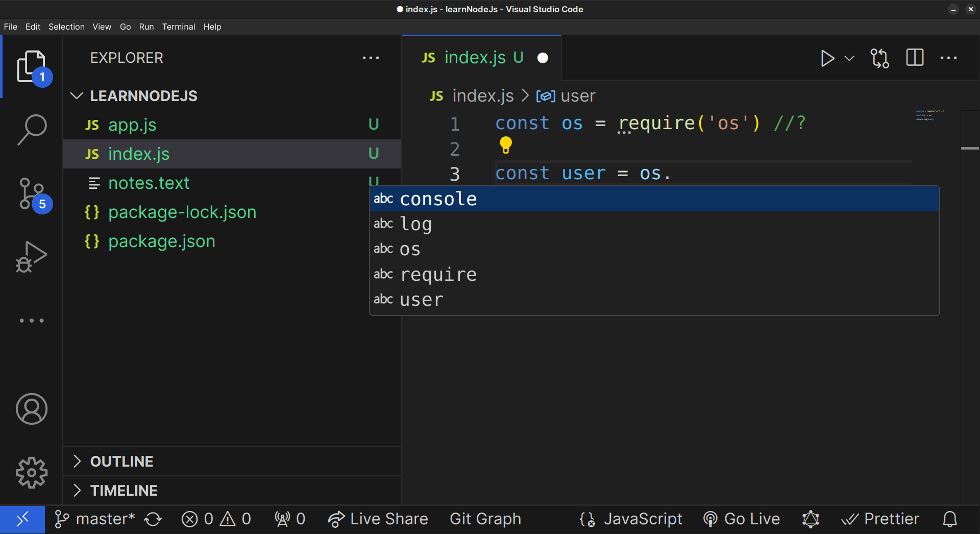This screenshot has width=980, height=534.
Task: Select the 'require' autocomplete suggestion
Action: point(438,275)
